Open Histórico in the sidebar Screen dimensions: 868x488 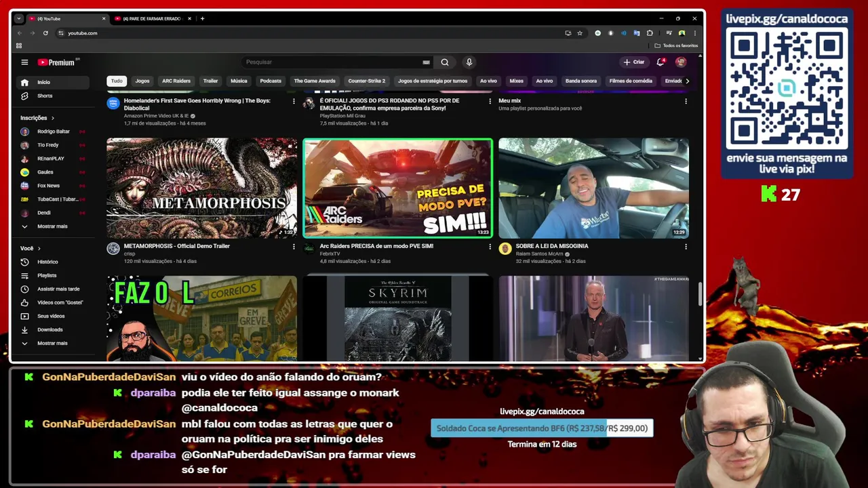[x=54, y=262]
